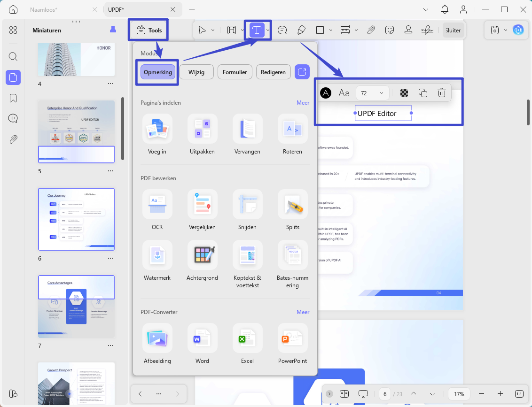This screenshot has height=407, width=532.
Task: Open options menu for page 6 thumbnail
Action: pyautogui.click(x=110, y=258)
